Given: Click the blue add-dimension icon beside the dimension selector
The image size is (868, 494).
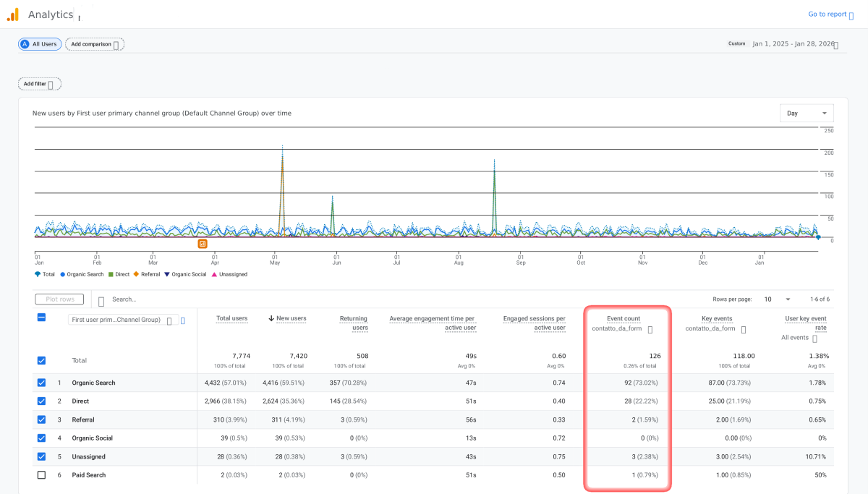Looking at the screenshot, I should 182,320.
